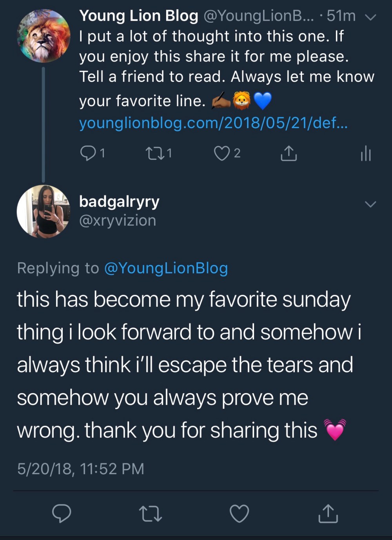This screenshot has width=392, height=540.
Task: Share the Young Lion Blog tweet
Action: (289, 154)
